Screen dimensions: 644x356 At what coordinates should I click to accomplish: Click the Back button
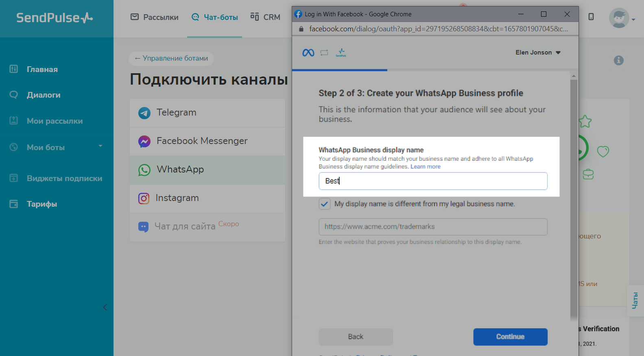[356, 337]
